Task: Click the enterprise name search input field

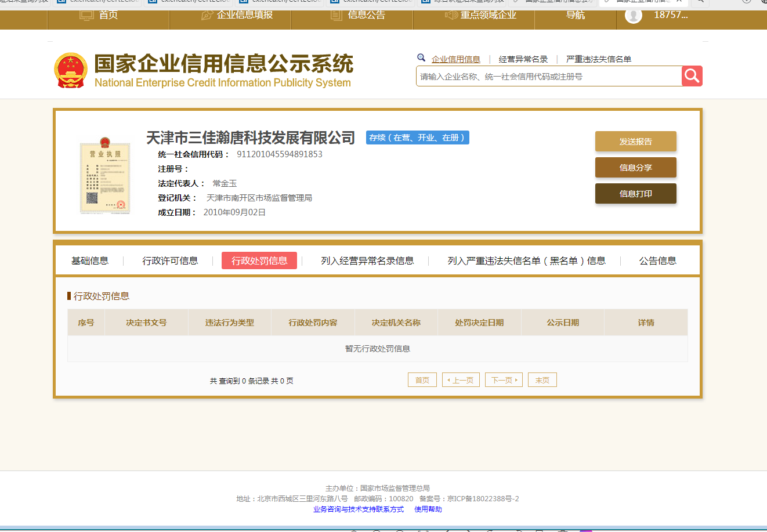Action: [549, 76]
